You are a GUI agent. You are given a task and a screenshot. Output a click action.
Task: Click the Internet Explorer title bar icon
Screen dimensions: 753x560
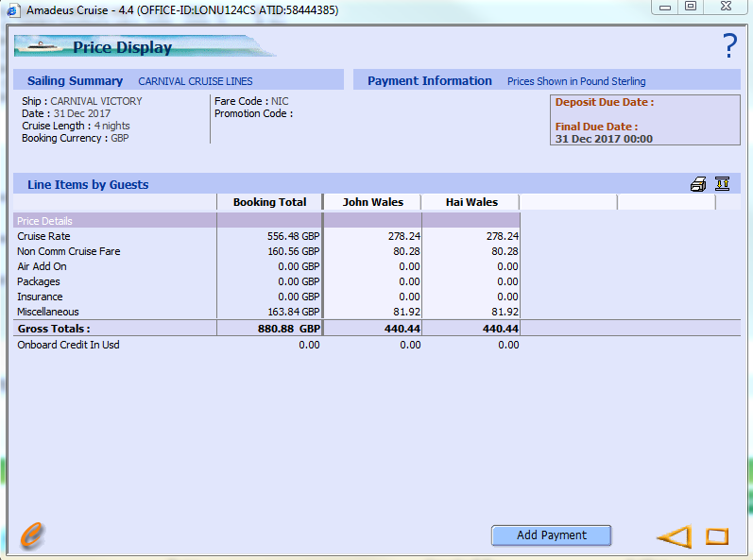[x=13, y=10]
